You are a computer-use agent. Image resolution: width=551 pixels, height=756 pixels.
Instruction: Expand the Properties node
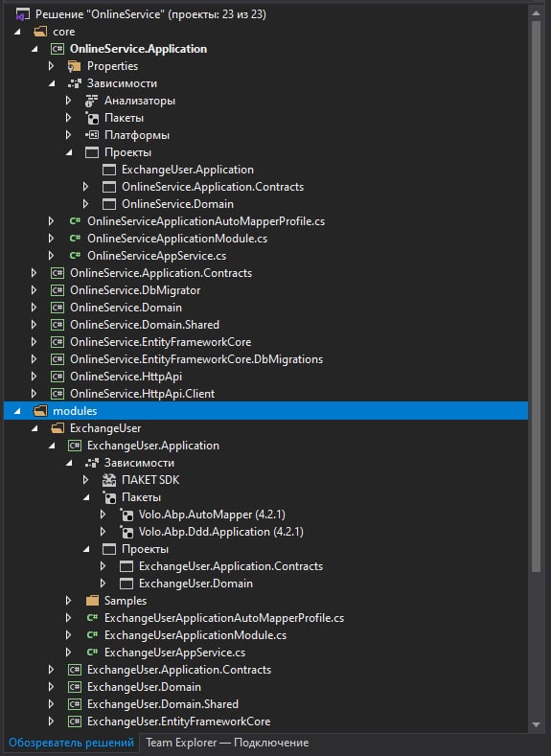(51, 66)
